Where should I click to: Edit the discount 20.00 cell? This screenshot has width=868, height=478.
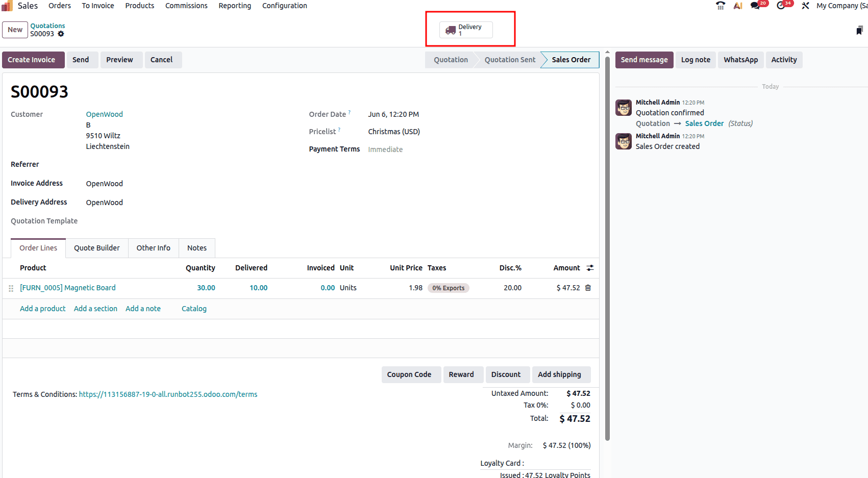click(x=512, y=288)
